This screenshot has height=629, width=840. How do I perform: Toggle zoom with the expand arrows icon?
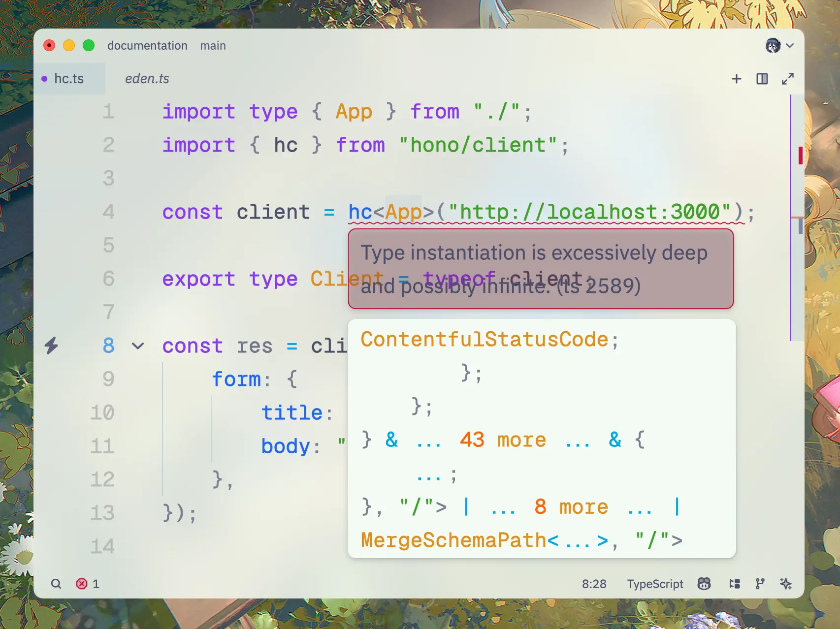click(788, 79)
